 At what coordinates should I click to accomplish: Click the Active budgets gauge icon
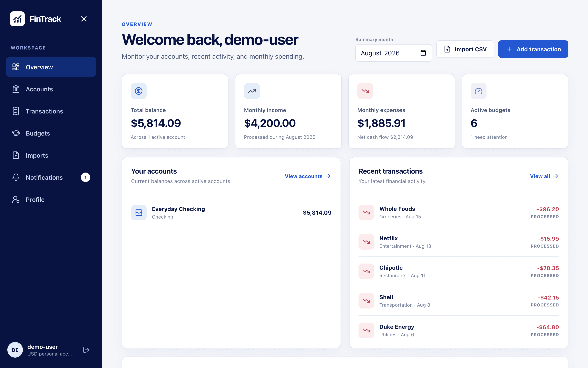tap(478, 91)
